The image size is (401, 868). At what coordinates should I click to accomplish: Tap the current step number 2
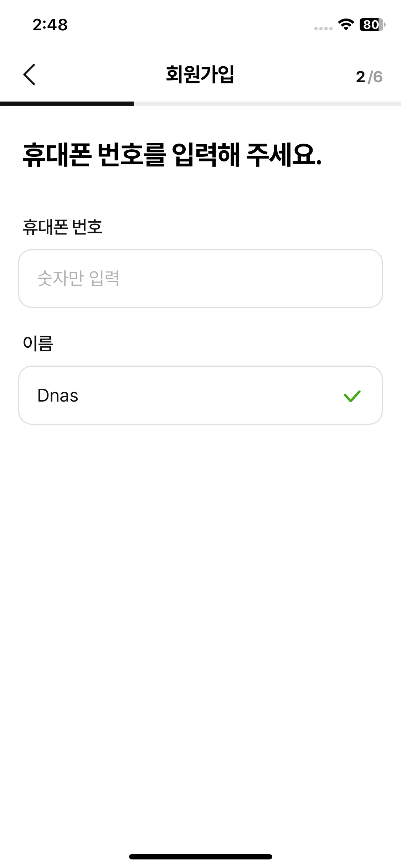click(x=360, y=77)
